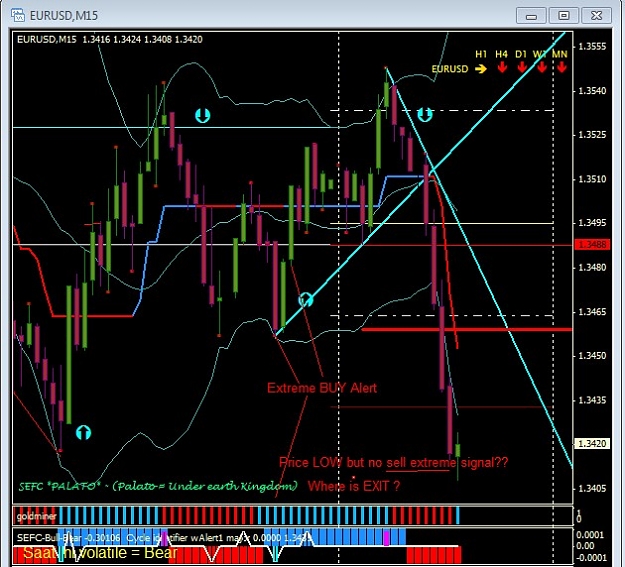
Task: Click the red W1 down arrow
Action: (x=541, y=67)
